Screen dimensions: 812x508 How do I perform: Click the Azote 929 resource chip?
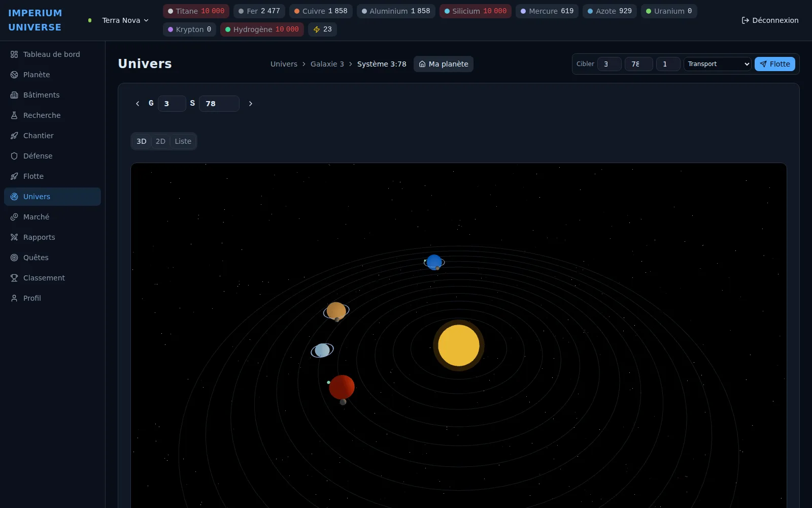click(610, 11)
